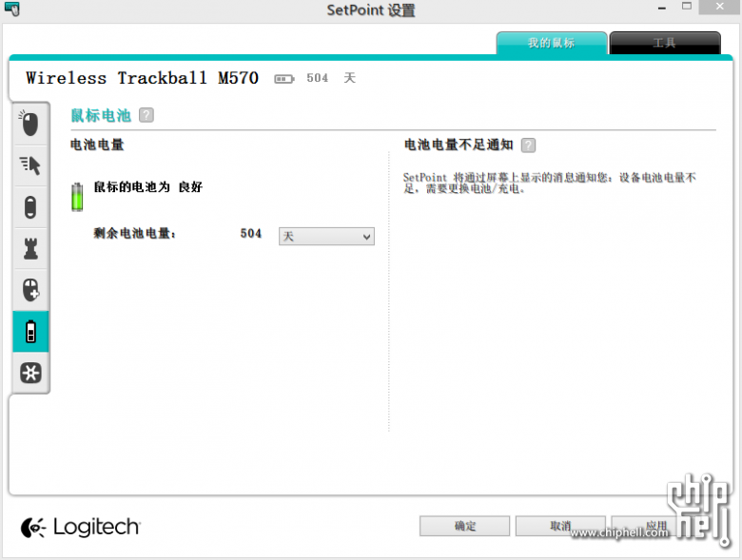Open the mouse button settings sidebar icon
Screen dimensions: 742x560
30,124
